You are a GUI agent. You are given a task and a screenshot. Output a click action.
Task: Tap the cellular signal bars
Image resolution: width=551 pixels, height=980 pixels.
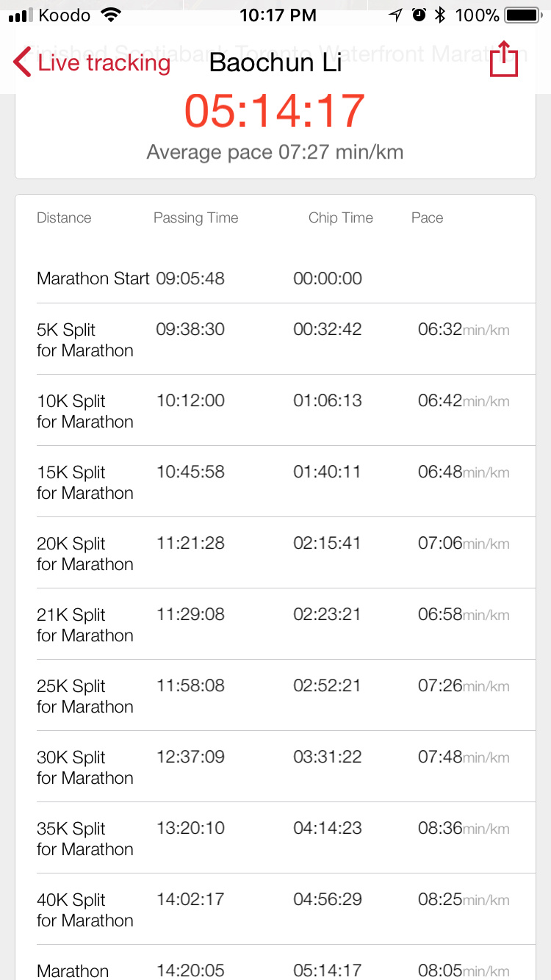(21, 15)
